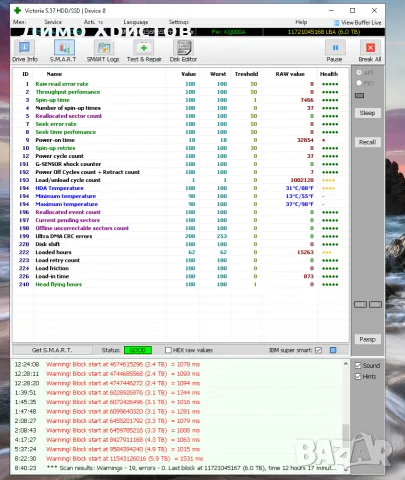Uncheck the IBM super smart checkbox
Screen dimensions: 405x480
pyautogui.click(x=318, y=350)
